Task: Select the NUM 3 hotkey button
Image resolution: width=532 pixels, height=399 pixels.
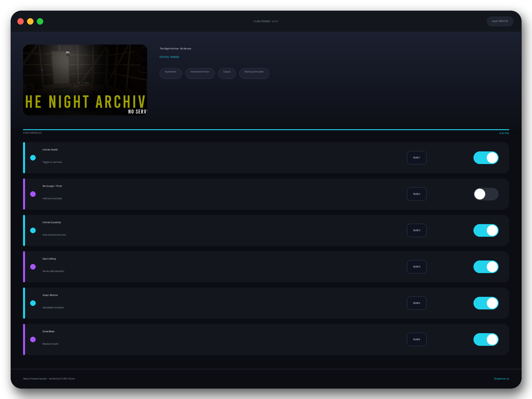Action: (417, 230)
